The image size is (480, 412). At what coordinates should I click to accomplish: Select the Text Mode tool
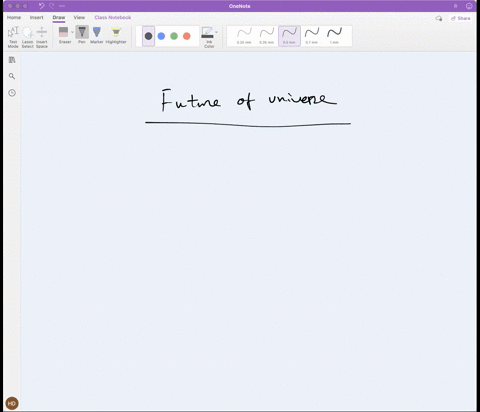click(x=13, y=37)
